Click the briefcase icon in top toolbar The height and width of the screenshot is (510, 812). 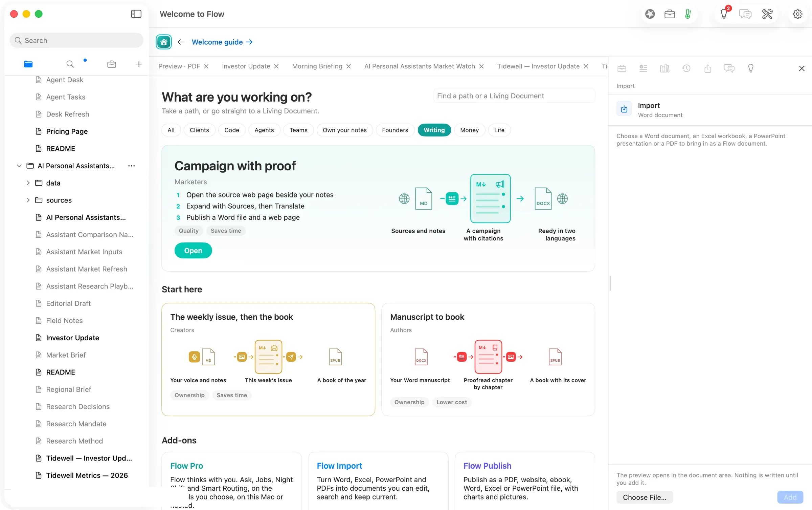(670, 14)
